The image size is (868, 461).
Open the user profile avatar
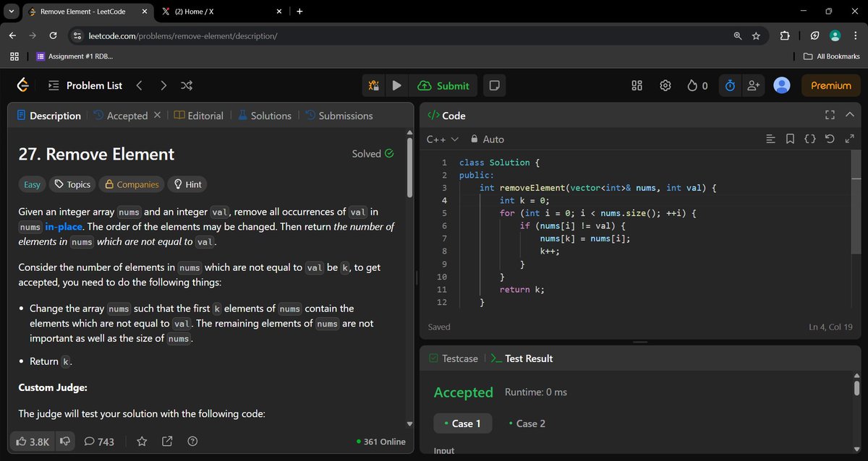(782, 85)
